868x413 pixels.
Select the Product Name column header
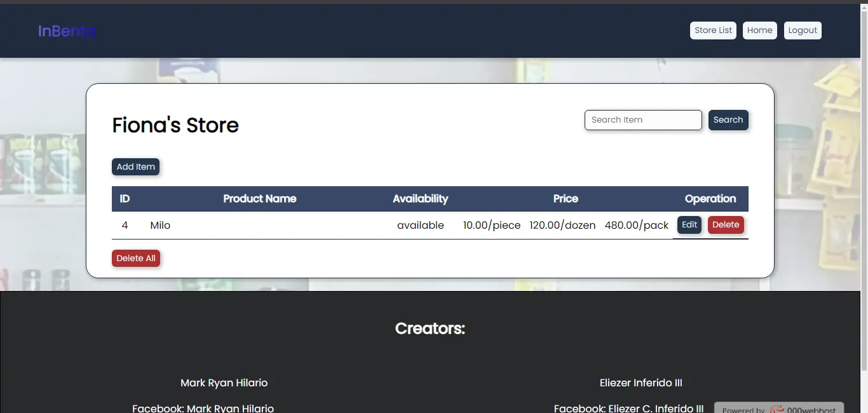[x=259, y=199]
